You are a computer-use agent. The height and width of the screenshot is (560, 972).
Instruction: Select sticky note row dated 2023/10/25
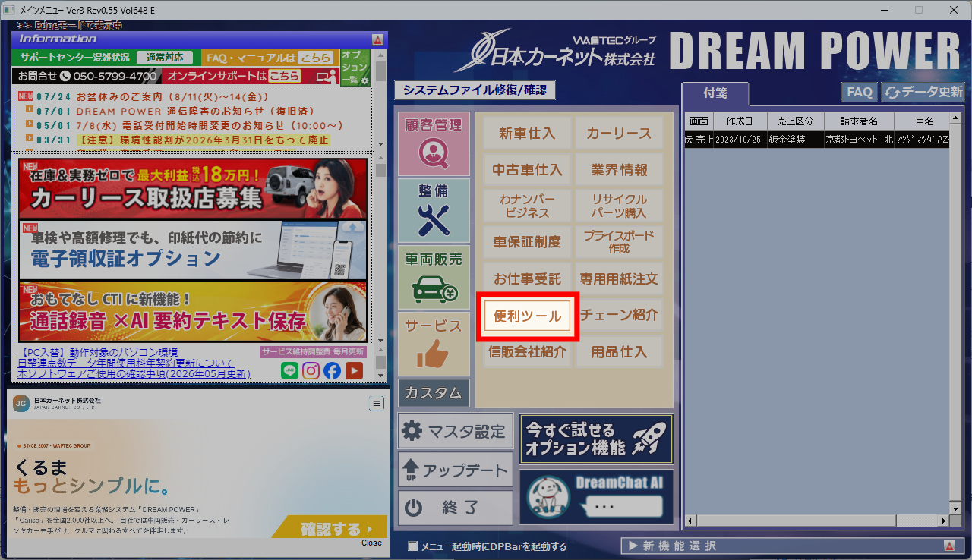[x=816, y=140]
